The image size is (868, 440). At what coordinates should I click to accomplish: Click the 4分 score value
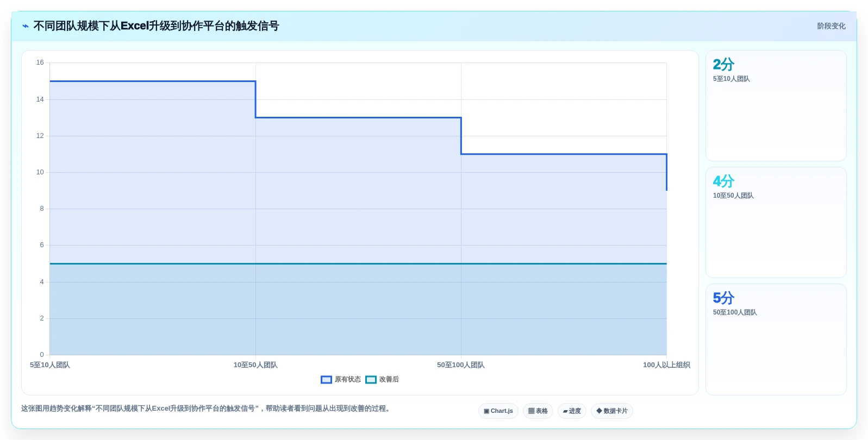(723, 181)
